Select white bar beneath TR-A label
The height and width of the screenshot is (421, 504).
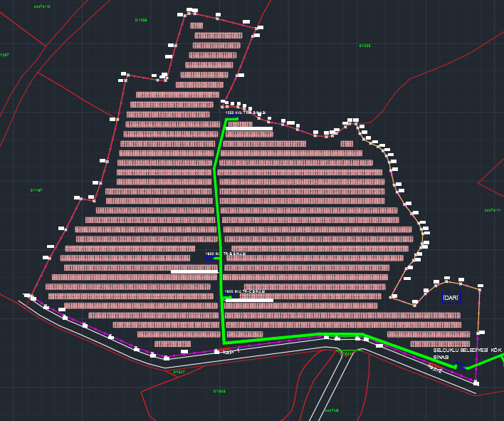(x=249, y=129)
